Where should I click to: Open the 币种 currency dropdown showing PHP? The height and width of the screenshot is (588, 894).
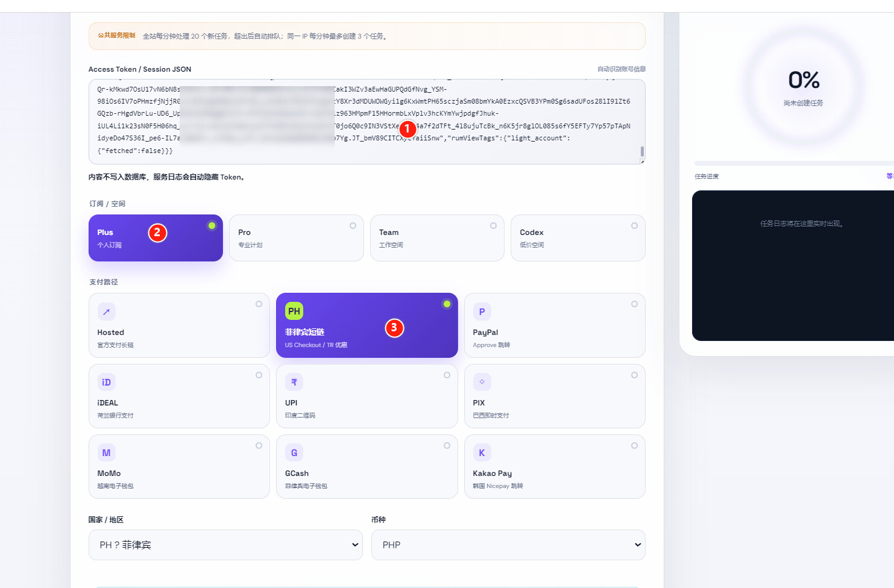click(508, 545)
